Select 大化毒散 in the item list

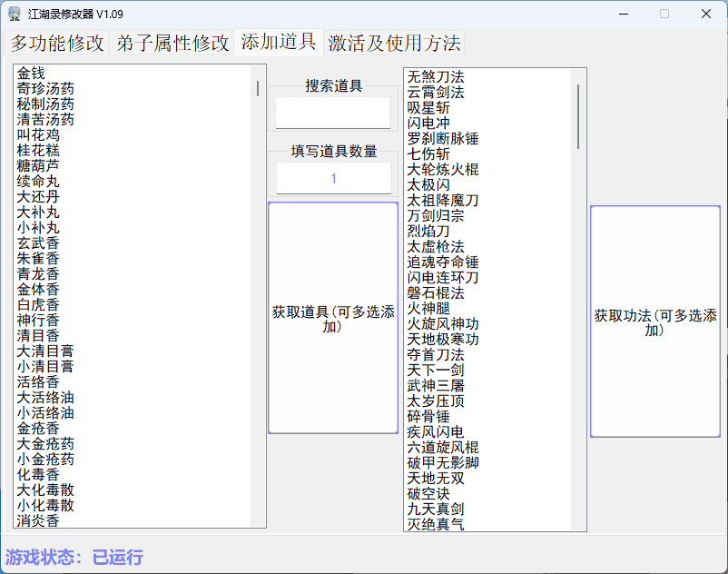pos(45,490)
